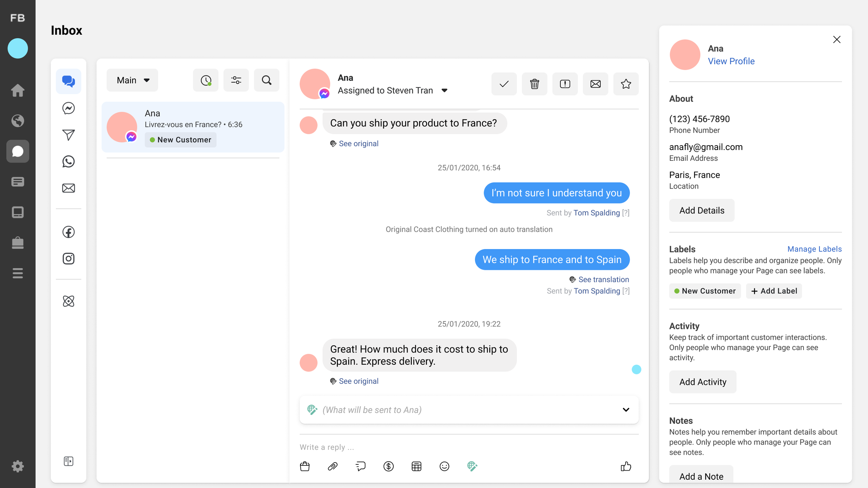The image size is (868, 488).
Task: Click the New Customer label tag
Action: point(705,291)
